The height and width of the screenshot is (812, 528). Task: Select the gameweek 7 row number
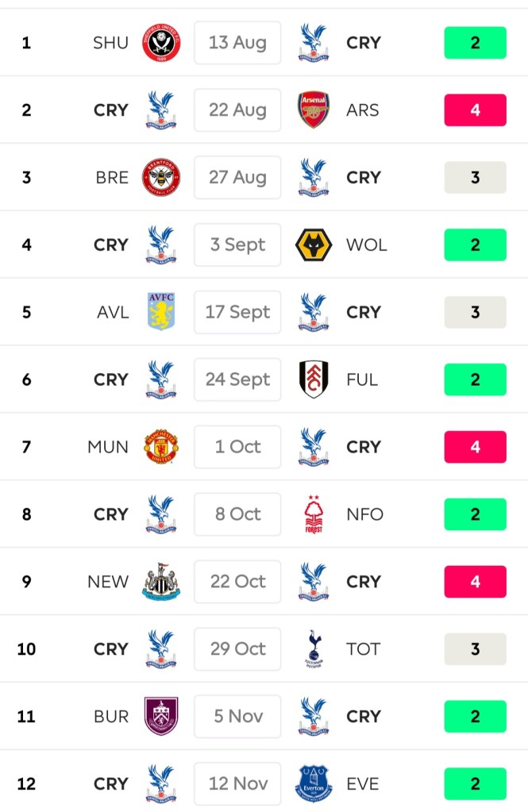click(26, 447)
